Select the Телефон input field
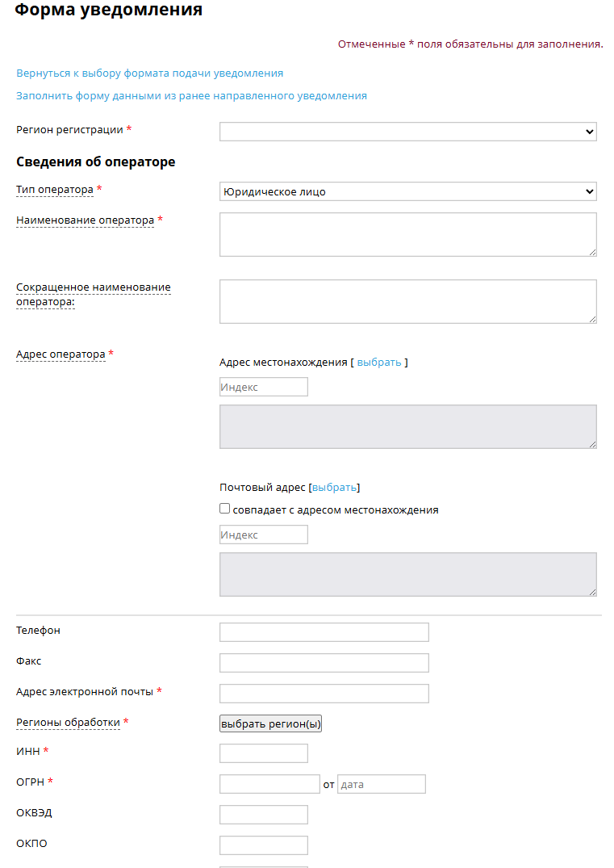This screenshot has width=614, height=868. pyautogui.click(x=324, y=631)
